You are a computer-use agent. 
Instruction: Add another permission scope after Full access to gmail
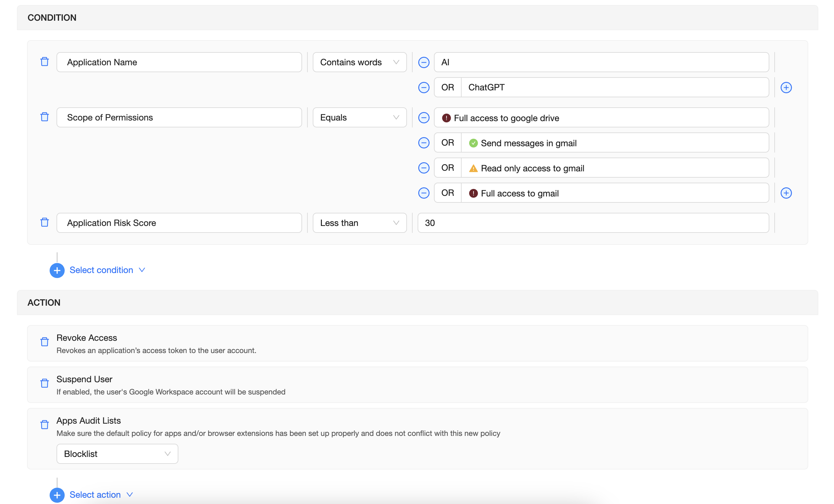click(786, 193)
